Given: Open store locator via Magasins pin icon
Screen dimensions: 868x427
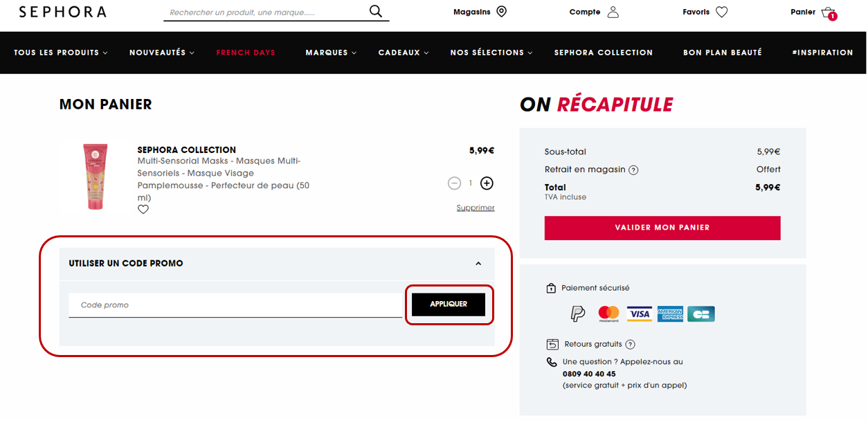Looking at the screenshot, I should click(x=501, y=11).
